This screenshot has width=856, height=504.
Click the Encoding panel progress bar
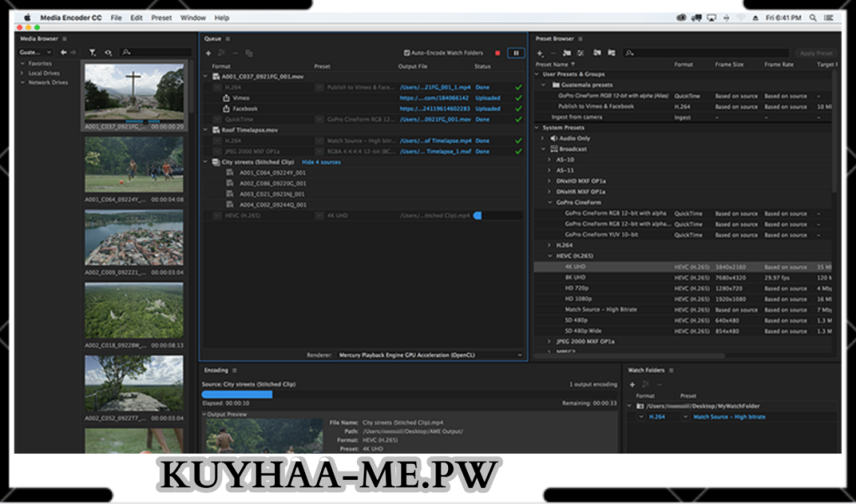coord(410,395)
